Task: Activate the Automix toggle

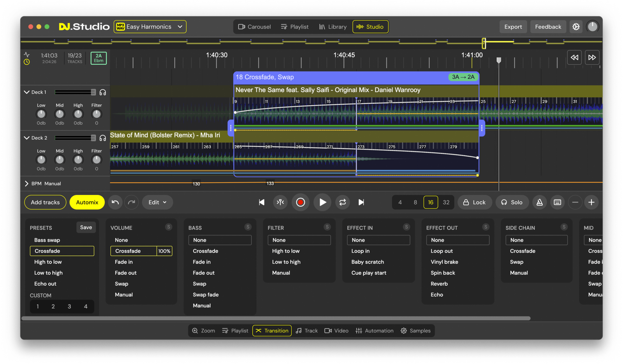Action: pyautogui.click(x=87, y=202)
